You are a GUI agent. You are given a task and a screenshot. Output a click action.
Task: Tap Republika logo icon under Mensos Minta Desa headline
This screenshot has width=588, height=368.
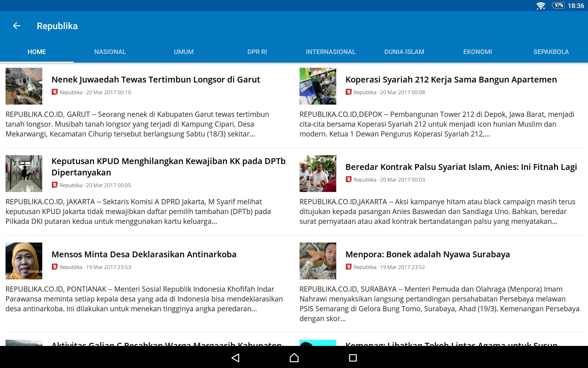pos(55,267)
